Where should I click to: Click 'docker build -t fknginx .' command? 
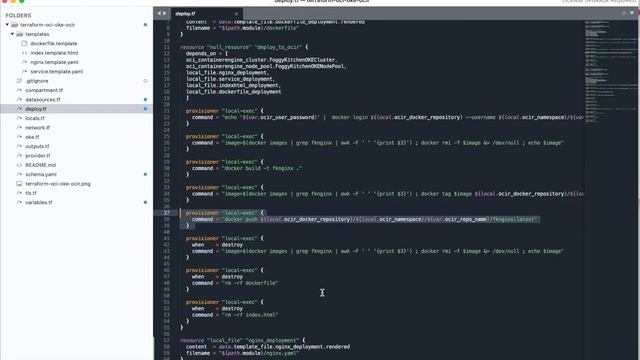[x=262, y=169]
